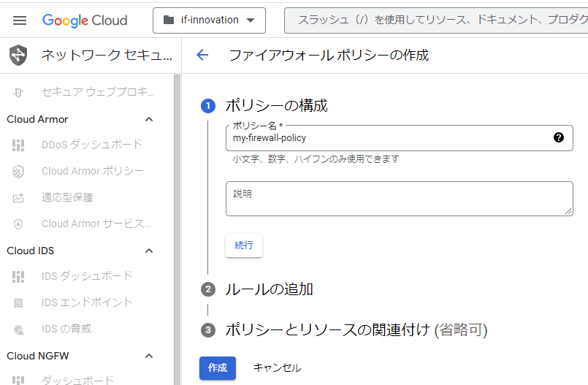Collapse the Cloud Armor section
This screenshot has width=588, height=385.
149,119
